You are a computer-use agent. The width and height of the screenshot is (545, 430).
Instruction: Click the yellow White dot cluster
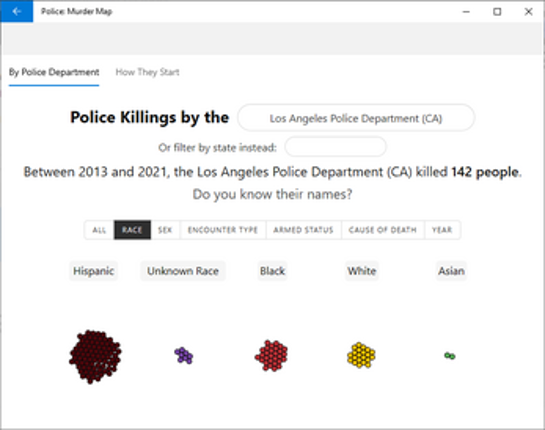point(361,355)
